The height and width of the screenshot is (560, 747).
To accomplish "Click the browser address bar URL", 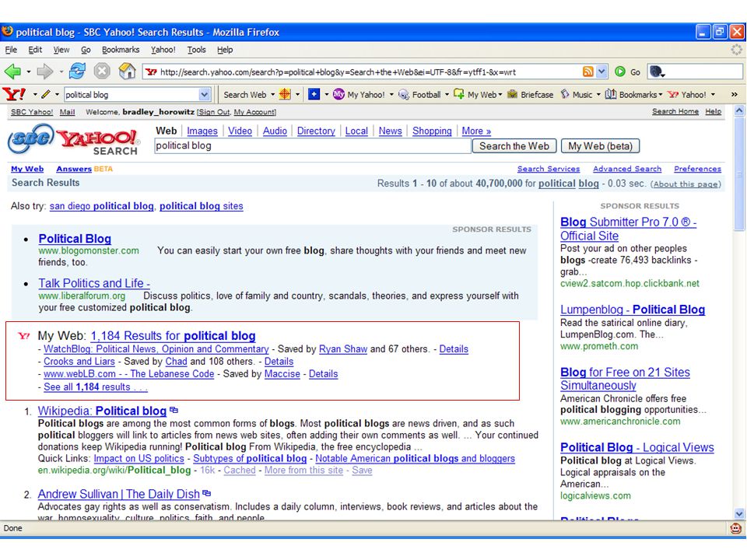I will tap(362, 72).
